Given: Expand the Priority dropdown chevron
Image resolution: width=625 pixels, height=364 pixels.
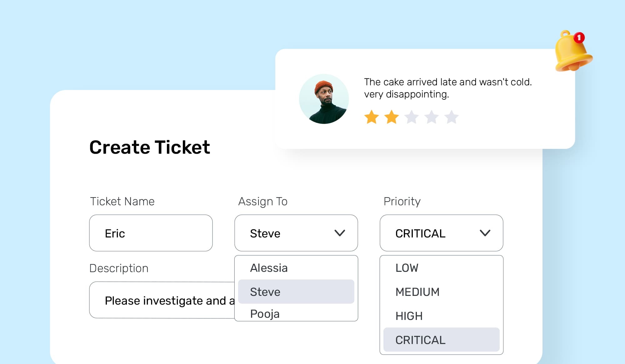Looking at the screenshot, I should click(485, 233).
